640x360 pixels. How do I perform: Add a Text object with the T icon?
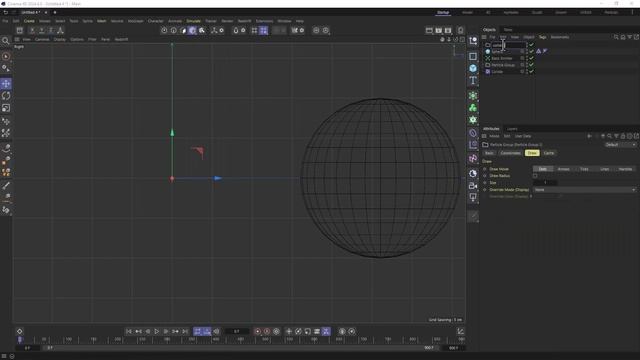473,80
